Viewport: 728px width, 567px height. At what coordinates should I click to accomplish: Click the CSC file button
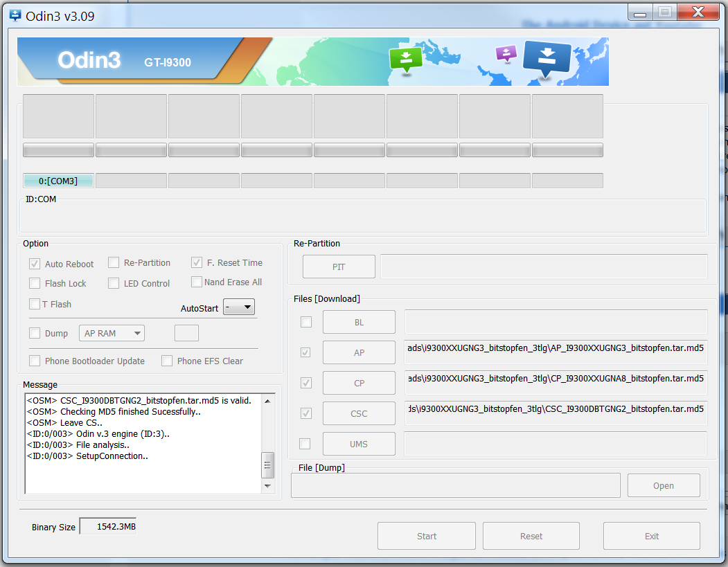coord(359,413)
